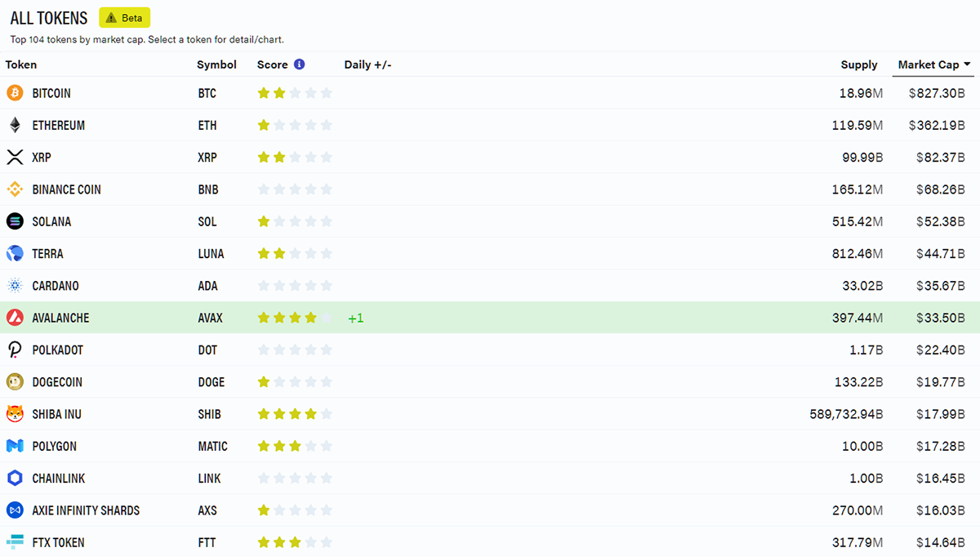This screenshot has width=980, height=557.
Task: Click the Shiba Inu logo icon
Action: click(15, 414)
